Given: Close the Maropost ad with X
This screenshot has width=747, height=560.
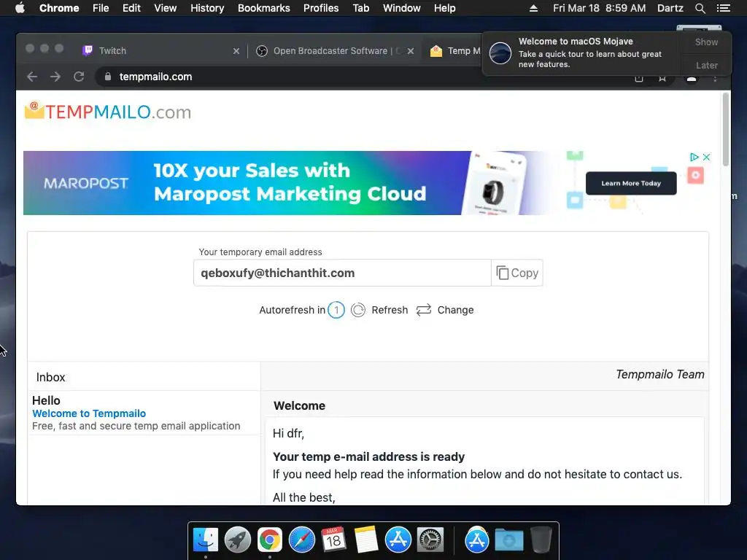Looking at the screenshot, I should pyautogui.click(x=706, y=157).
